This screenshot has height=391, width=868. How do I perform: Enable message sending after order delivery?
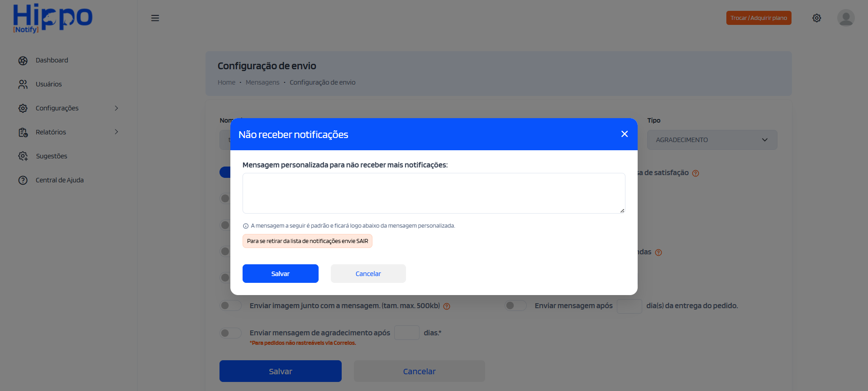pos(515,305)
